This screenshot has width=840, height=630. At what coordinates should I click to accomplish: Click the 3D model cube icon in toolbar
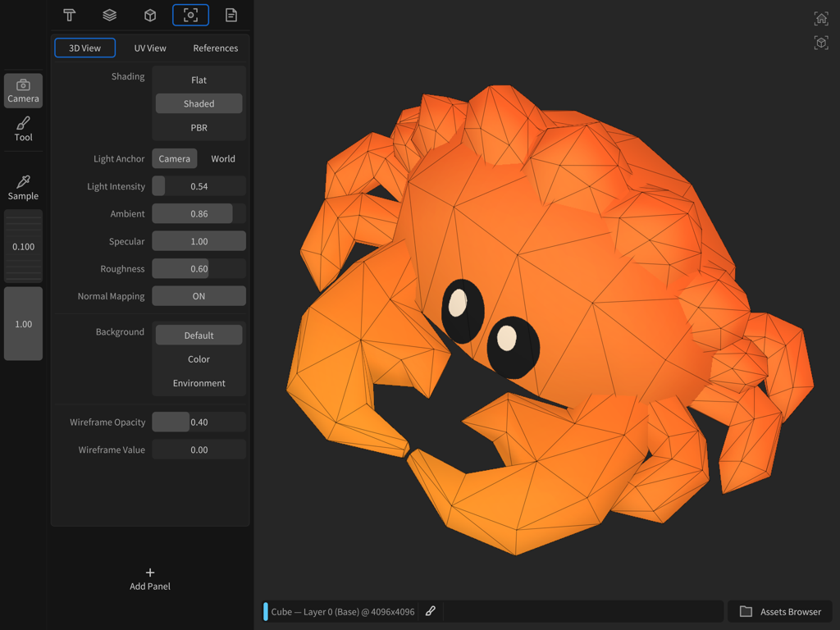point(149,15)
